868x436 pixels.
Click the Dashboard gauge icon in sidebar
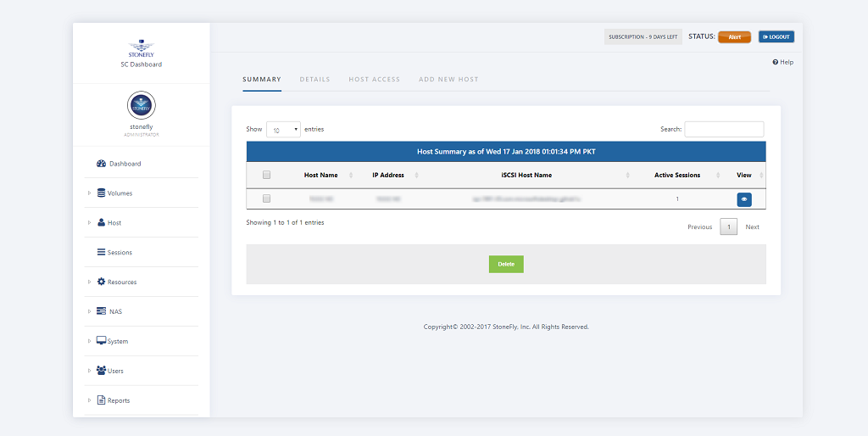(102, 164)
